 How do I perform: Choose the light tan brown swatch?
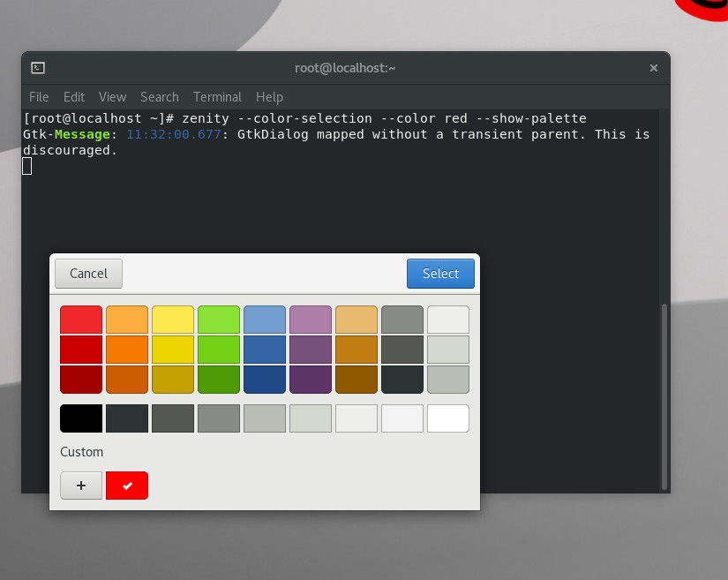(x=356, y=320)
